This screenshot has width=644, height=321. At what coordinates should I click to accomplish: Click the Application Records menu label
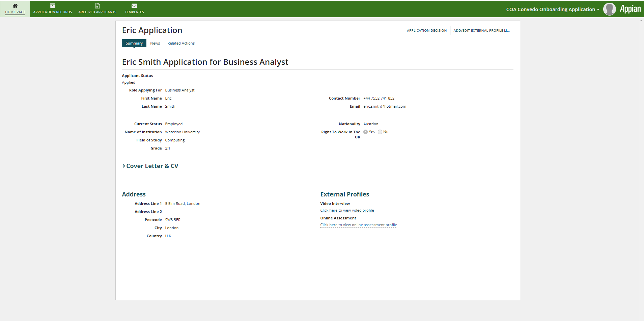tap(53, 12)
